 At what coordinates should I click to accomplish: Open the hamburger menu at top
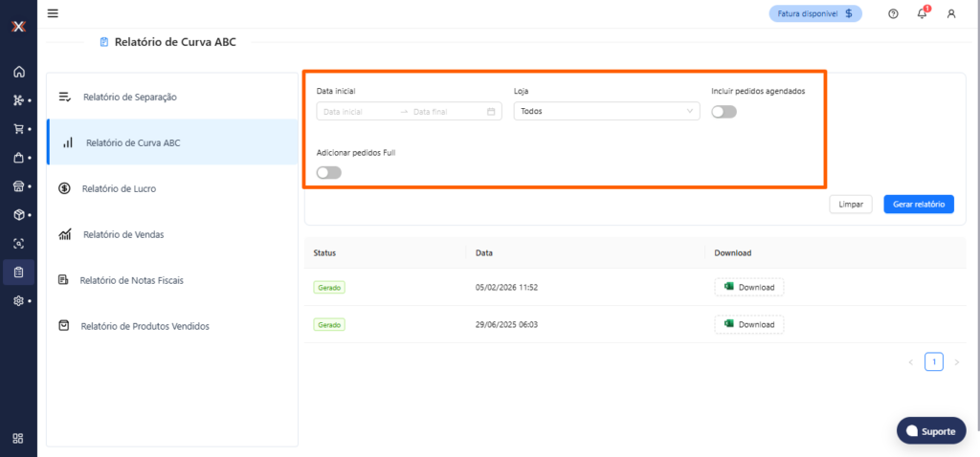[53, 13]
